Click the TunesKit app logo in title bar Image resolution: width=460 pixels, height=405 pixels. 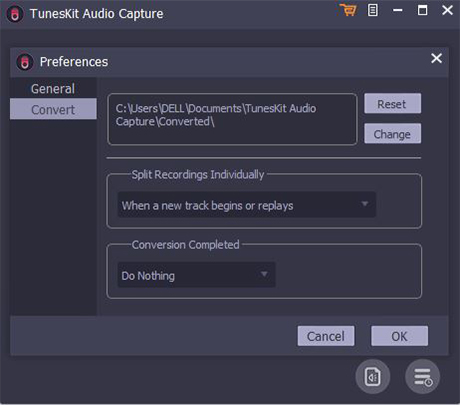[15, 14]
